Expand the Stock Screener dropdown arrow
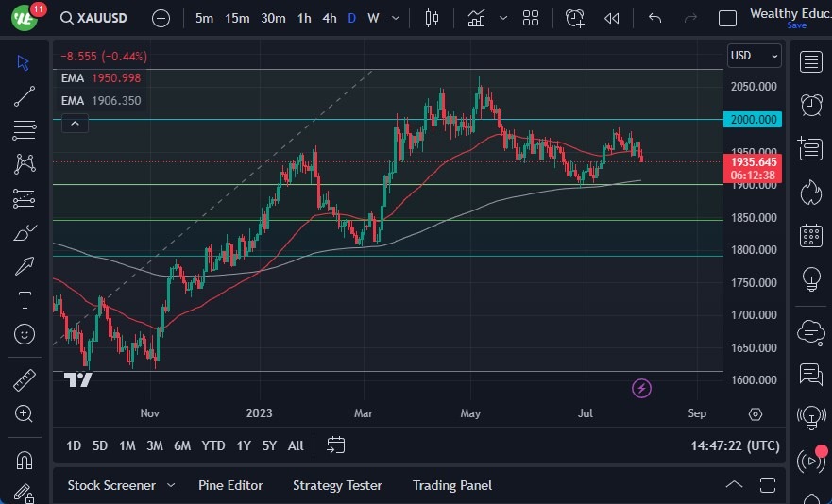This screenshot has width=832, height=504. point(171,485)
